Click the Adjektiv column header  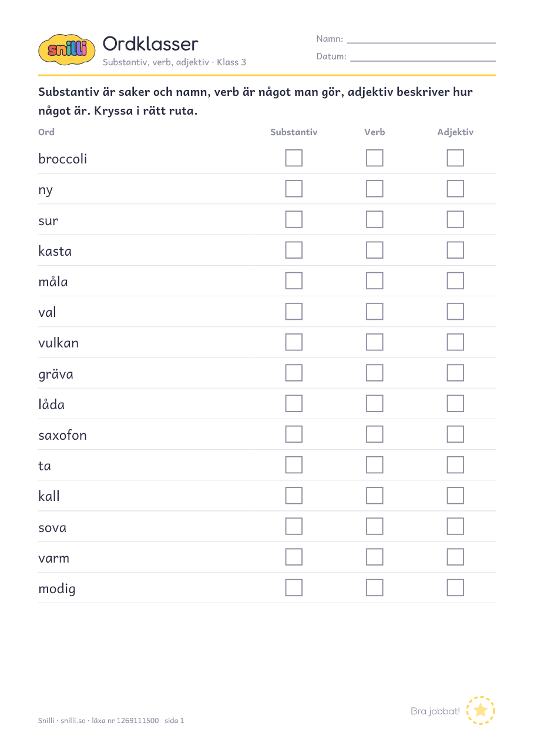455,132
